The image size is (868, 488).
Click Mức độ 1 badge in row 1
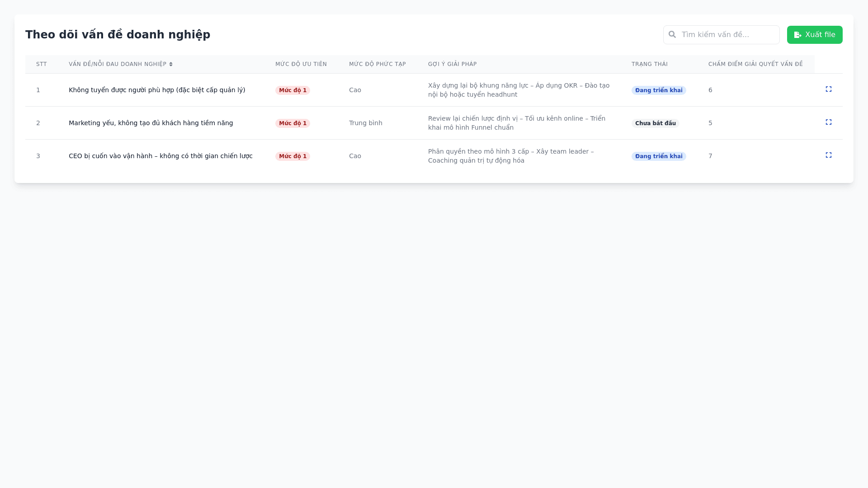292,90
